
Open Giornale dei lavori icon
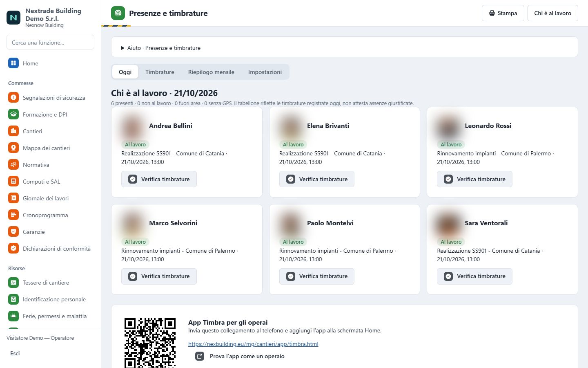coord(13,198)
